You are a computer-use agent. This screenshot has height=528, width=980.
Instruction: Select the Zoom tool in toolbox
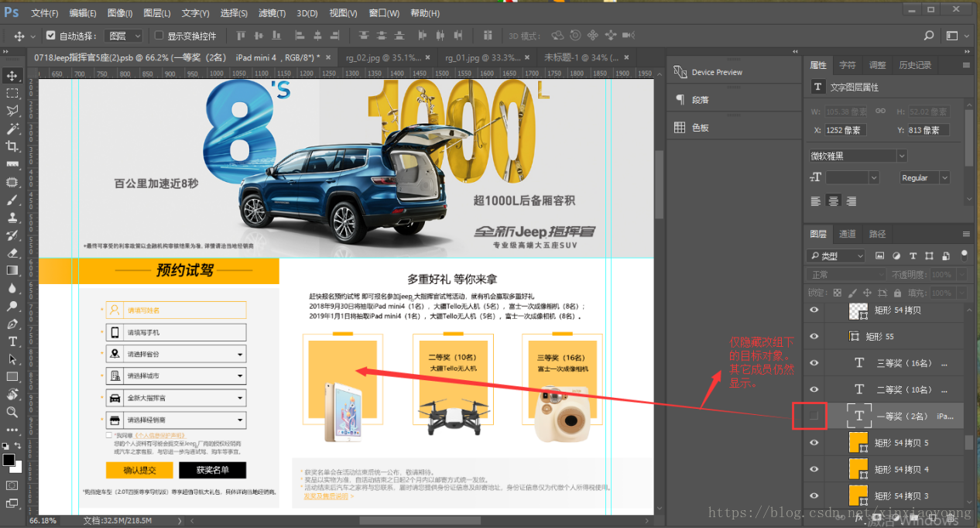(x=12, y=412)
